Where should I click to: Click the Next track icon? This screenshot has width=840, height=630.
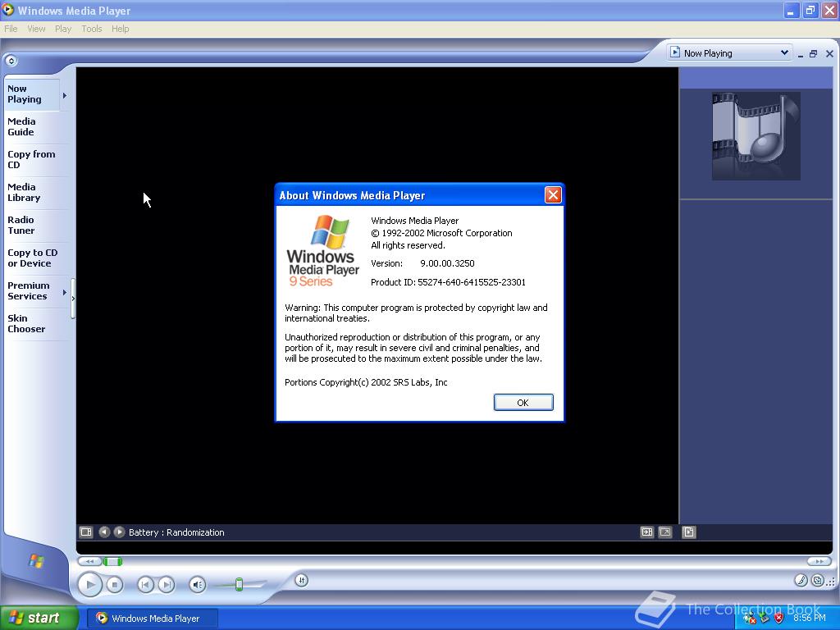[x=167, y=584]
